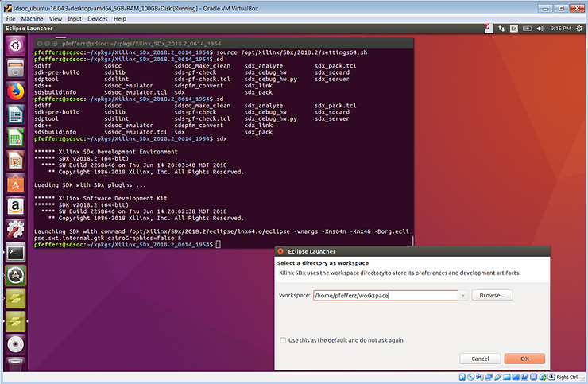Open the VirtualBox Machine menu

point(33,17)
